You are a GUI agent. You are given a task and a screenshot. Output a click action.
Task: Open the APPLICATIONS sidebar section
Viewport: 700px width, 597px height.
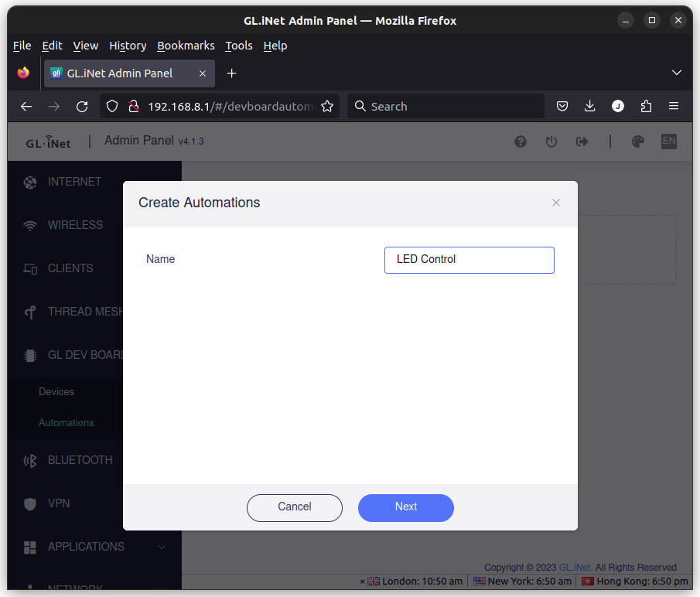86,547
